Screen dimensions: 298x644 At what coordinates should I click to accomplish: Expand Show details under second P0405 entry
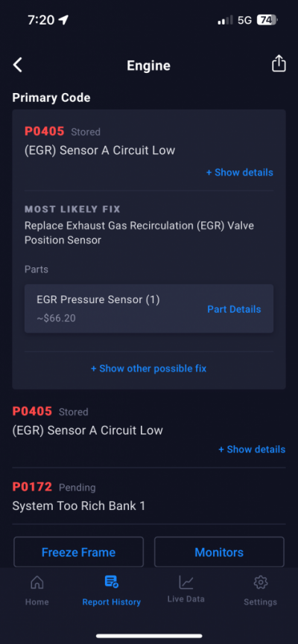coord(252,450)
